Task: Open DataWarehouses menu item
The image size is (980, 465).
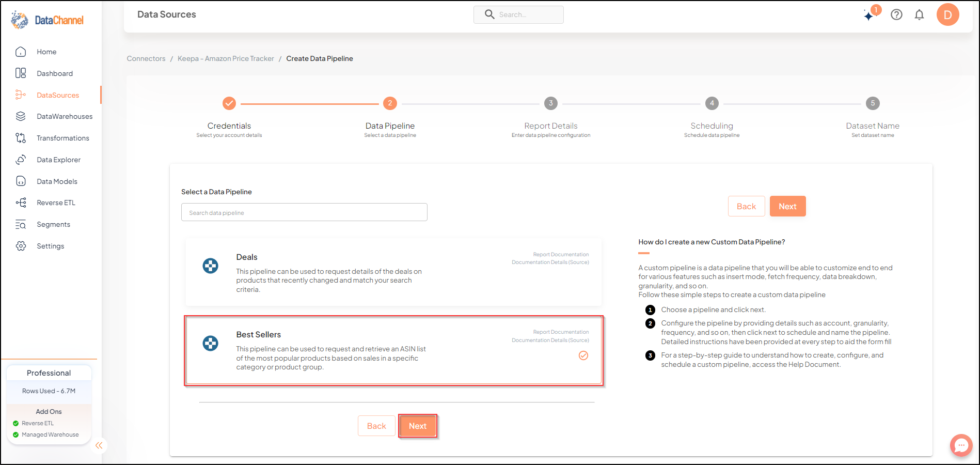Action: point(65,116)
